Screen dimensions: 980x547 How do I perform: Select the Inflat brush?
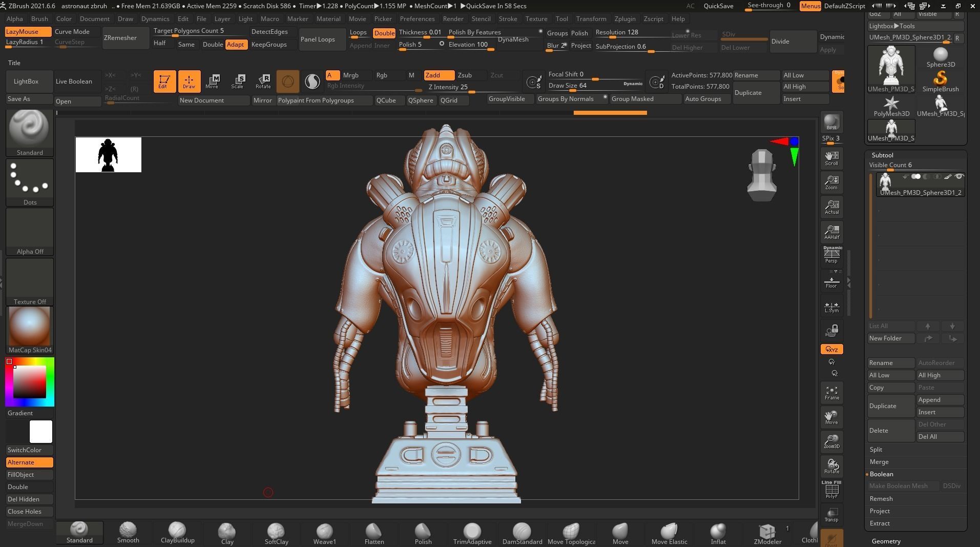point(718,533)
